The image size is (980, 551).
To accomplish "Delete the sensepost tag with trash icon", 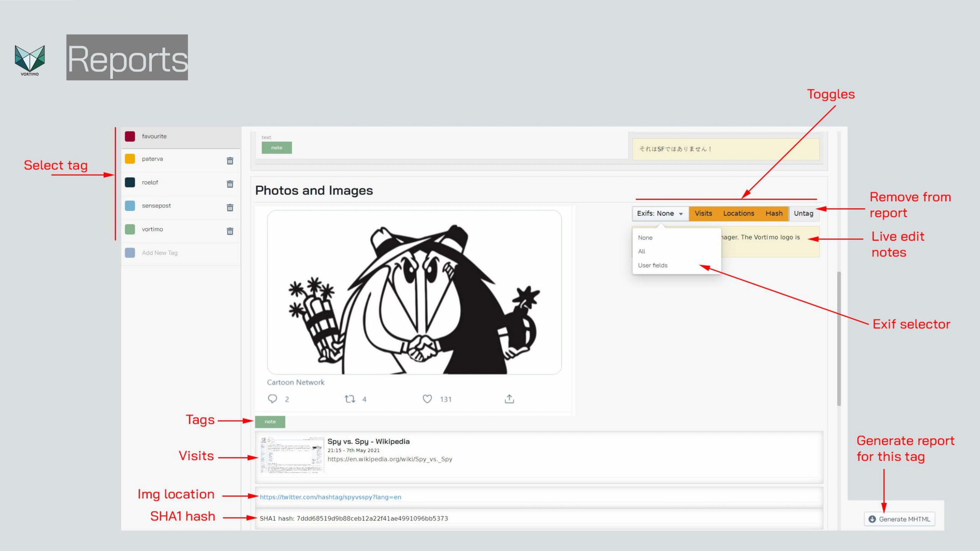I will [x=230, y=207].
